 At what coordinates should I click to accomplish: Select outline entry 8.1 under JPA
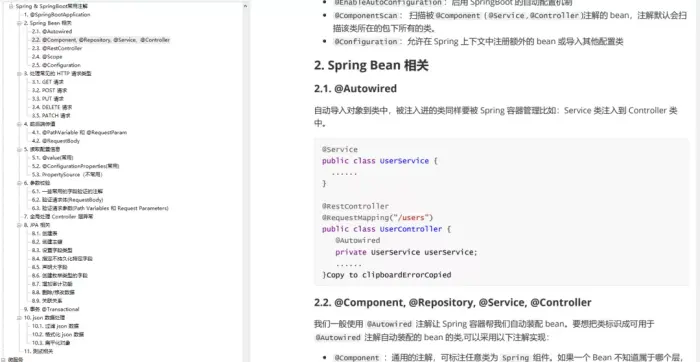45,233
